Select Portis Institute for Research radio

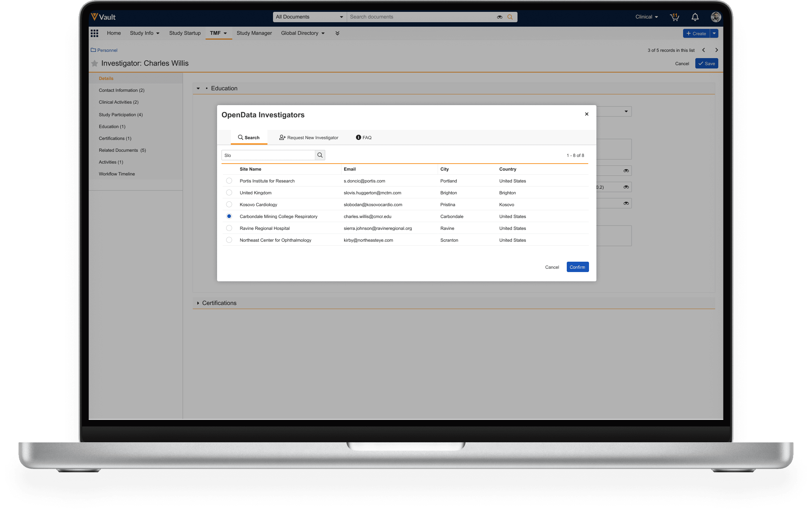[229, 181]
